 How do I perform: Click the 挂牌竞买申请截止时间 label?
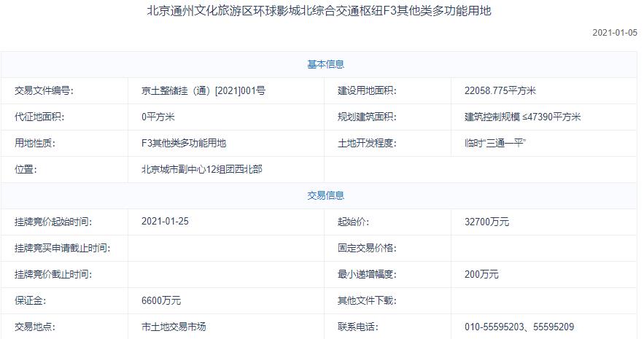click(62, 248)
